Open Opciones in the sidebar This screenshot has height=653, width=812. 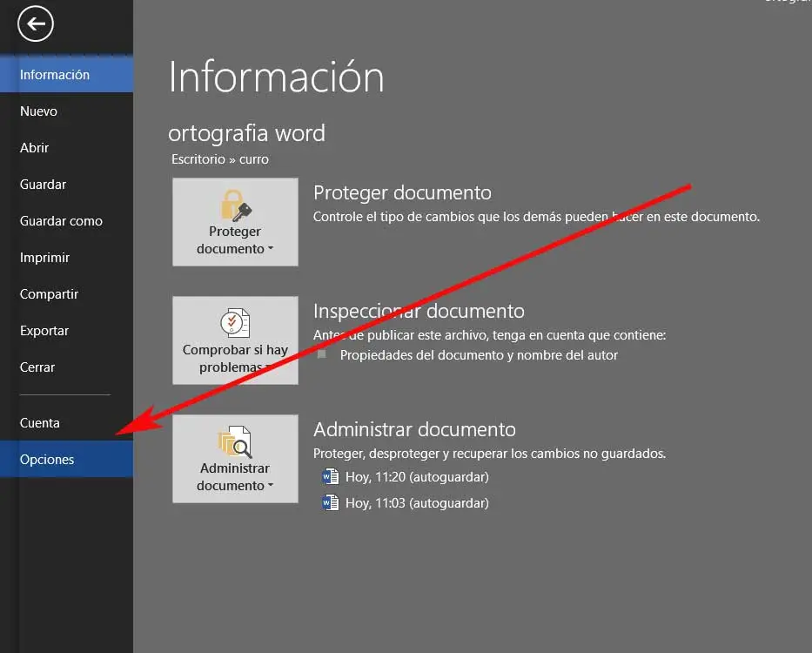66,459
